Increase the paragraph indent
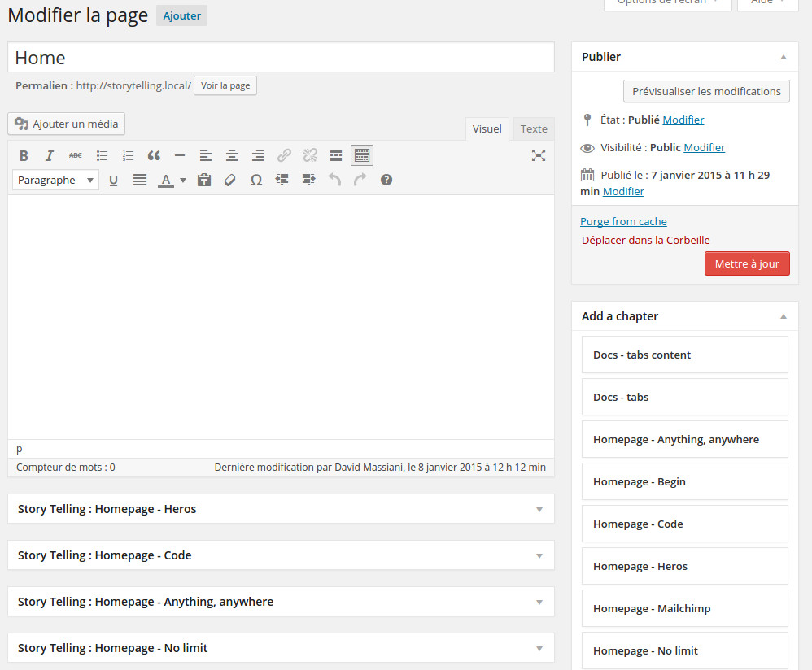 click(x=308, y=180)
